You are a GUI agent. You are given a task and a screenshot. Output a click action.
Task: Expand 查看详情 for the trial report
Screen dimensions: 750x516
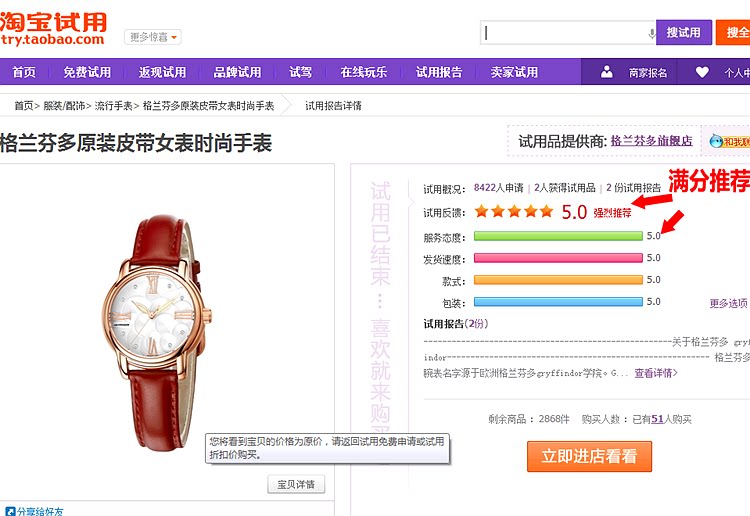point(656,373)
